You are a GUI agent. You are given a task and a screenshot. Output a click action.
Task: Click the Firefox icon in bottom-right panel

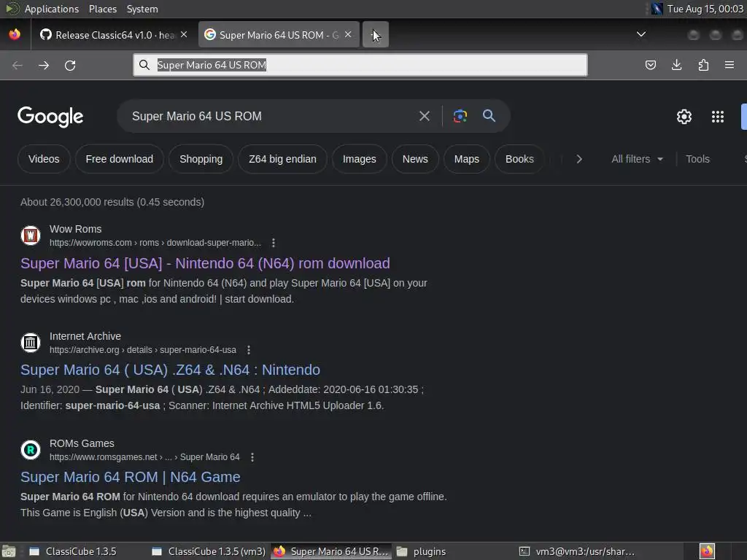coord(707,551)
